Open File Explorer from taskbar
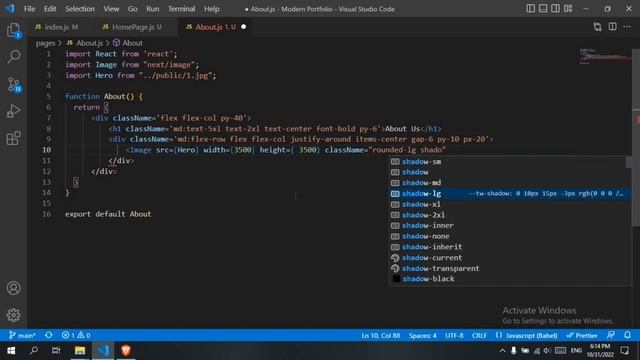Image resolution: width=640 pixels, height=360 pixels. click(x=80, y=351)
